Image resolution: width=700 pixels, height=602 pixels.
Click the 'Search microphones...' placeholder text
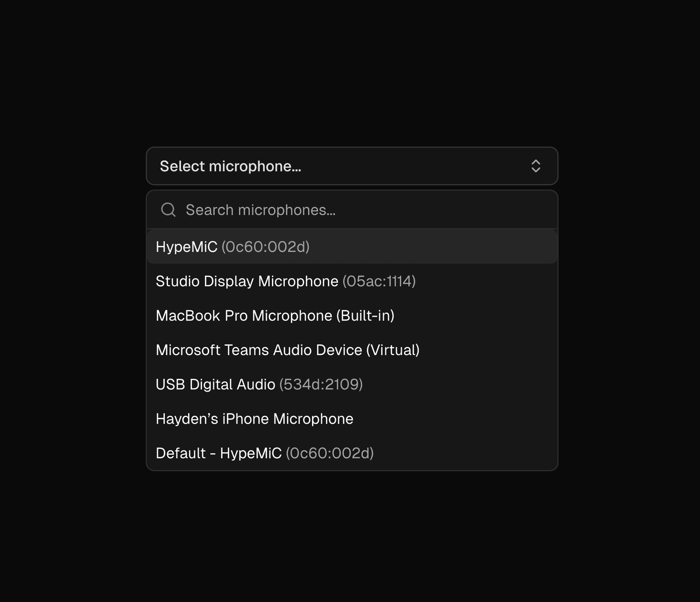point(260,210)
